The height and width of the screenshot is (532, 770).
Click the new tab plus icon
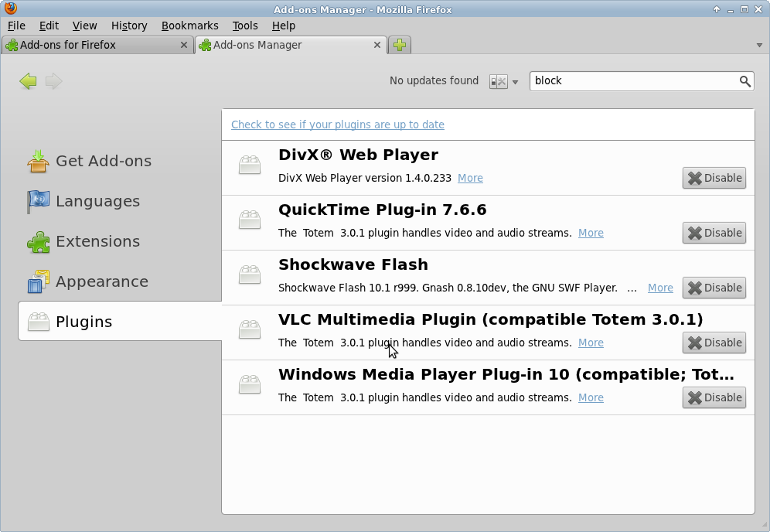400,45
